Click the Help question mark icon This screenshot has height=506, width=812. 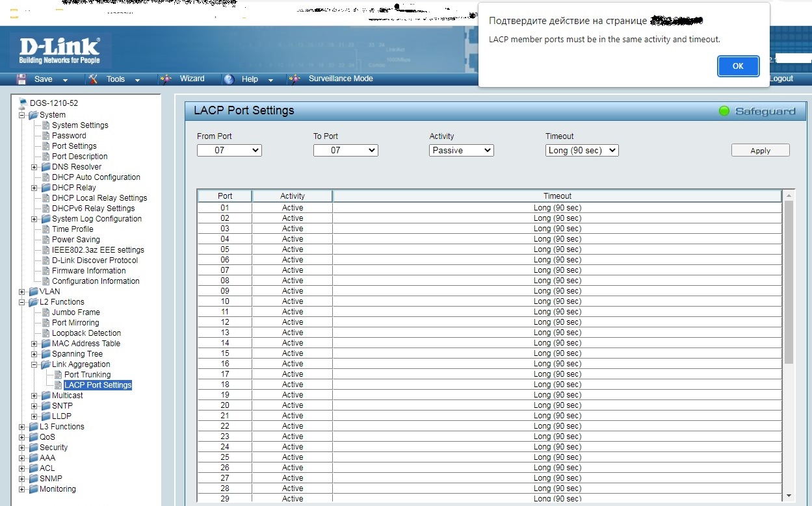pos(229,79)
